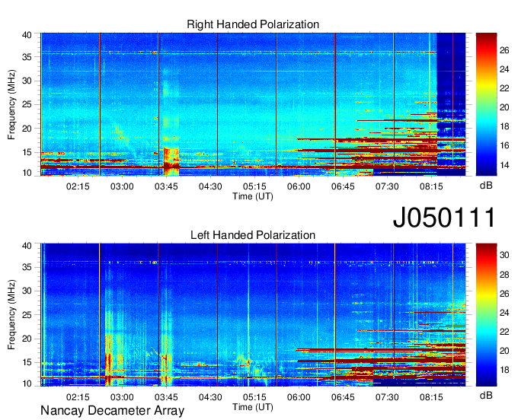This screenshot has height=420, width=518.
Task: Click the 40 frequency tick on the top plot
Action: coord(27,35)
